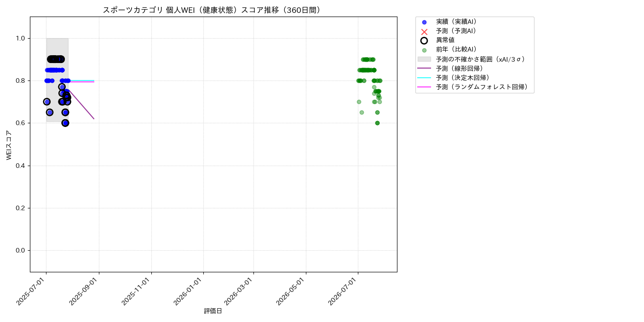Click the green previous-year point at score 0.6

[x=377, y=123]
